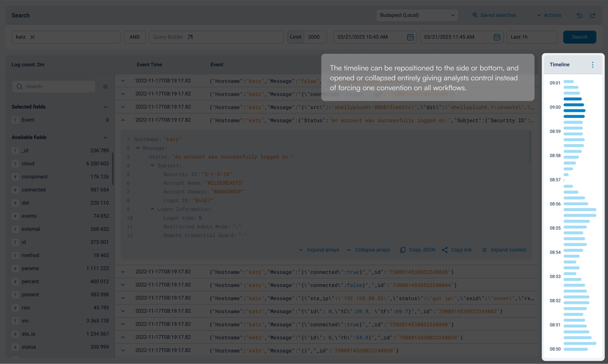608x364 pixels.
Task: Click the field list scrollbar
Action: click(112, 169)
